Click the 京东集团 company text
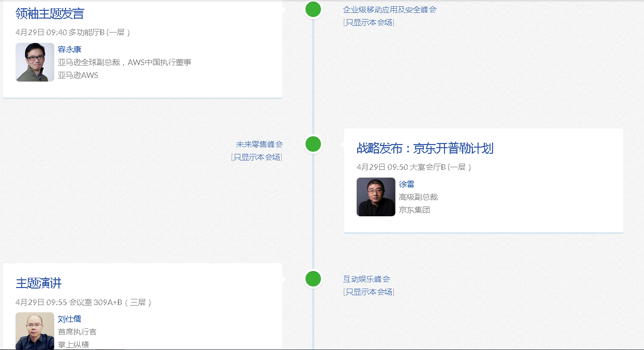This screenshot has height=350, width=644. tap(415, 210)
